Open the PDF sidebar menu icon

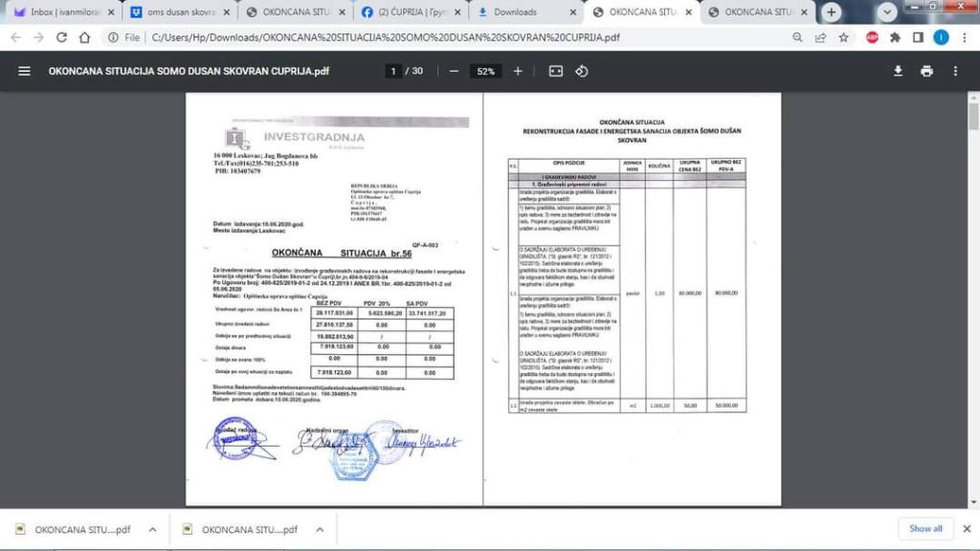(24, 72)
